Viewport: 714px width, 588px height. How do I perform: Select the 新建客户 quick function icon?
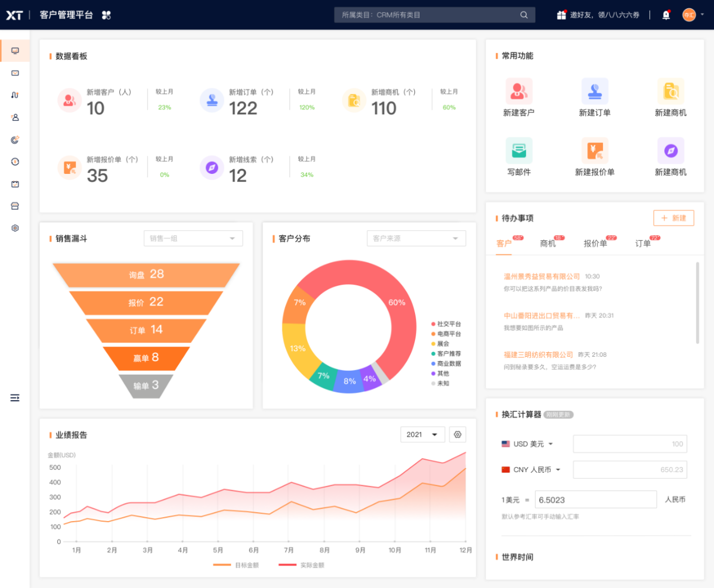(518, 91)
